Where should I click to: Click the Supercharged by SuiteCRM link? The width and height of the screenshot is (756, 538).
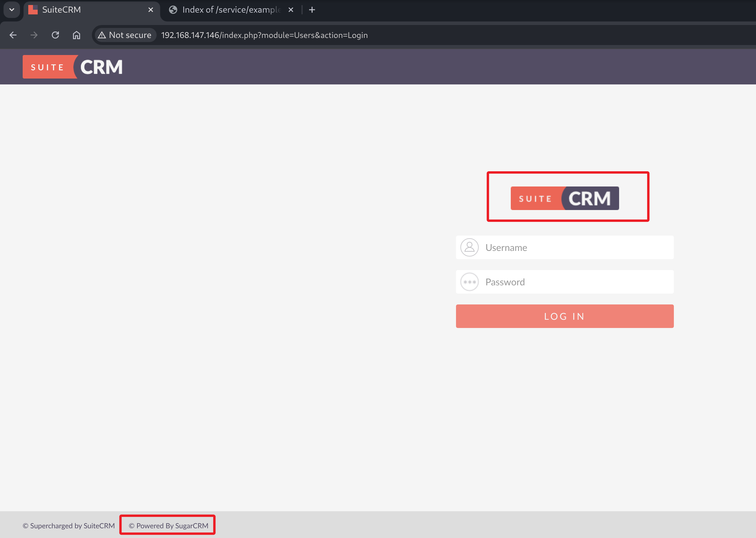(x=69, y=526)
